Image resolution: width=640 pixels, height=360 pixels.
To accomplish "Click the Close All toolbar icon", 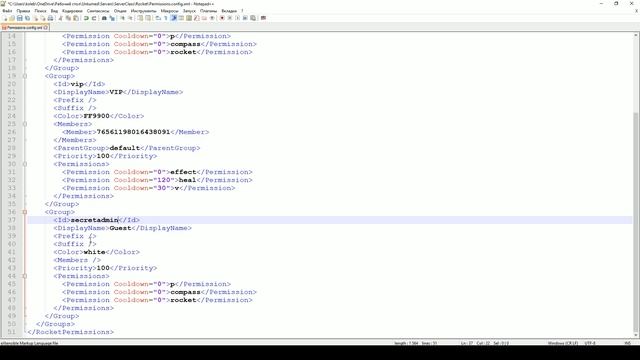I will [x=43, y=18].
